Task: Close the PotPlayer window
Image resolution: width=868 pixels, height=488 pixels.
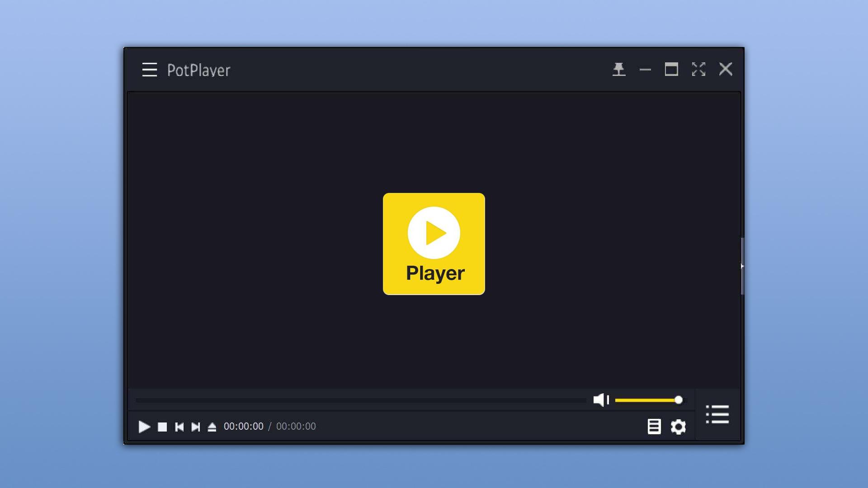Action: [726, 69]
